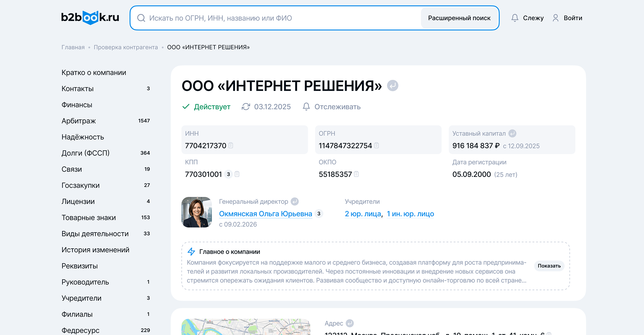This screenshot has height=335, width=644.
Task: Open history icon beside Уставный капитал
Action: click(x=512, y=133)
